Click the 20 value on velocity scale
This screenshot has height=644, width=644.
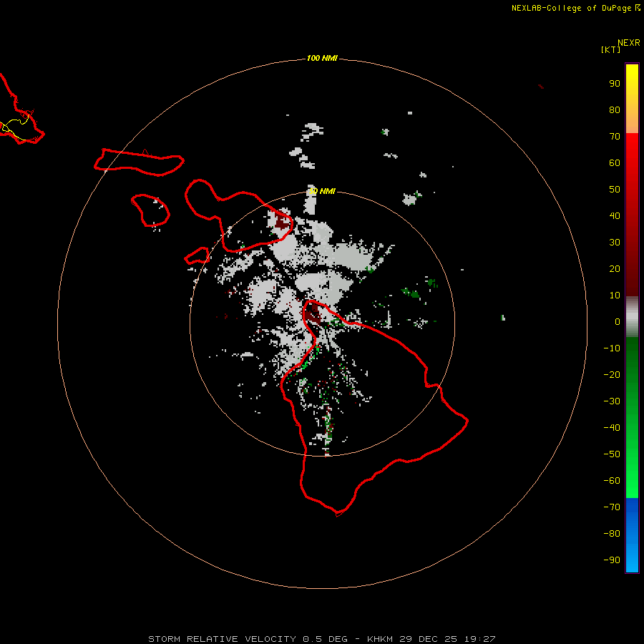(x=615, y=268)
